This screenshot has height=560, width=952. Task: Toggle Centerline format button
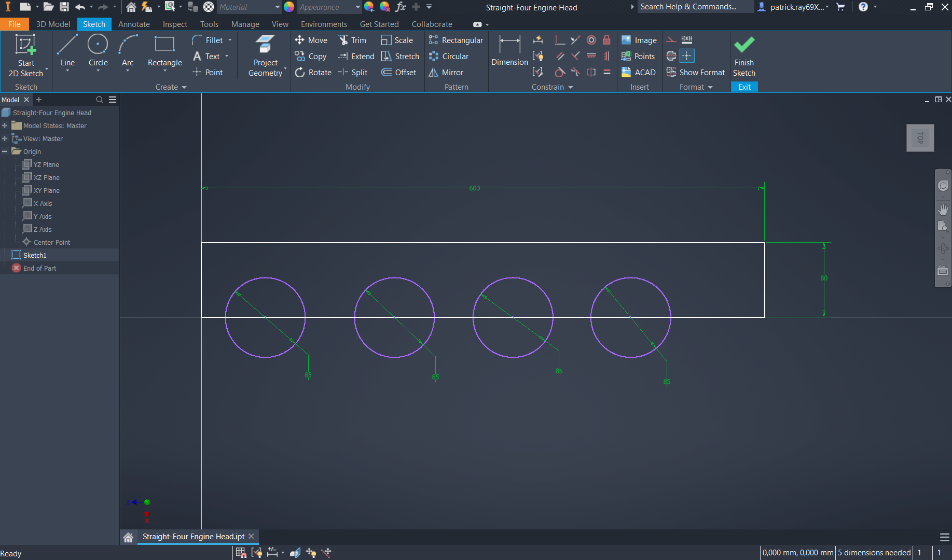coord(671,56)
